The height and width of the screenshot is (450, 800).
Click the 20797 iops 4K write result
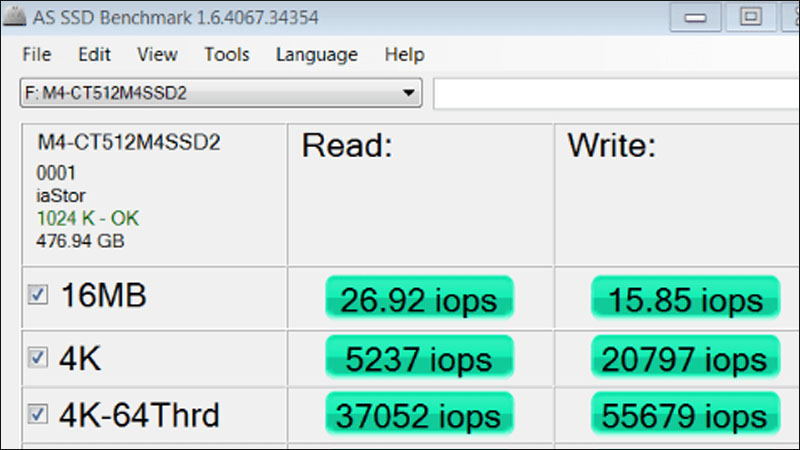pyautogui.click(x=685, y=358)
